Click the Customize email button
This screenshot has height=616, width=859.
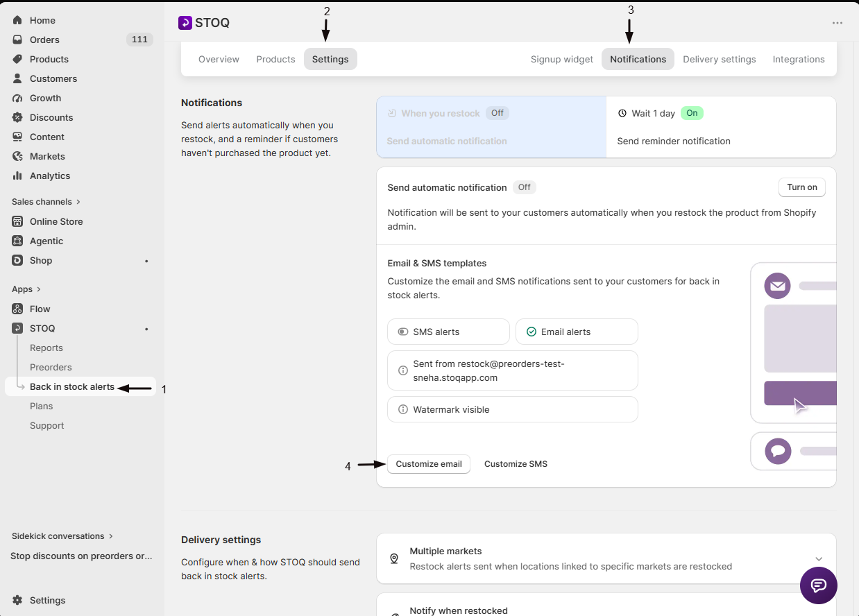(x=429, y=464)
